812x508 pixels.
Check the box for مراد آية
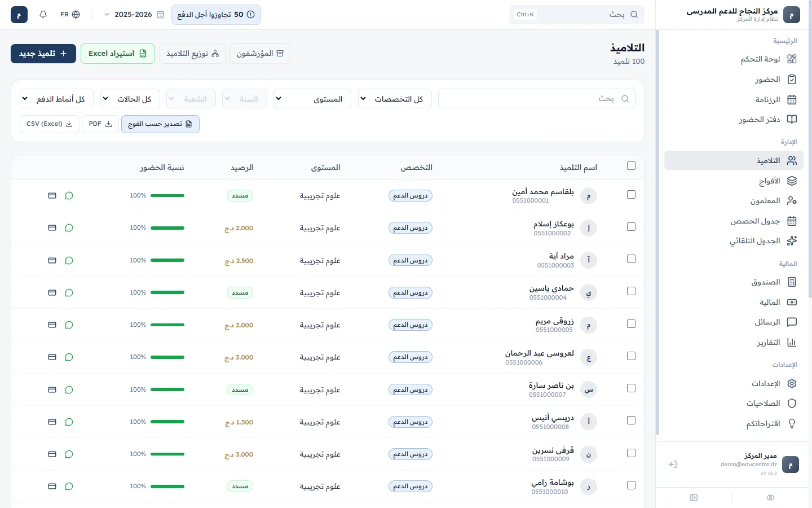pyautogui.click(x=631, y=259)
